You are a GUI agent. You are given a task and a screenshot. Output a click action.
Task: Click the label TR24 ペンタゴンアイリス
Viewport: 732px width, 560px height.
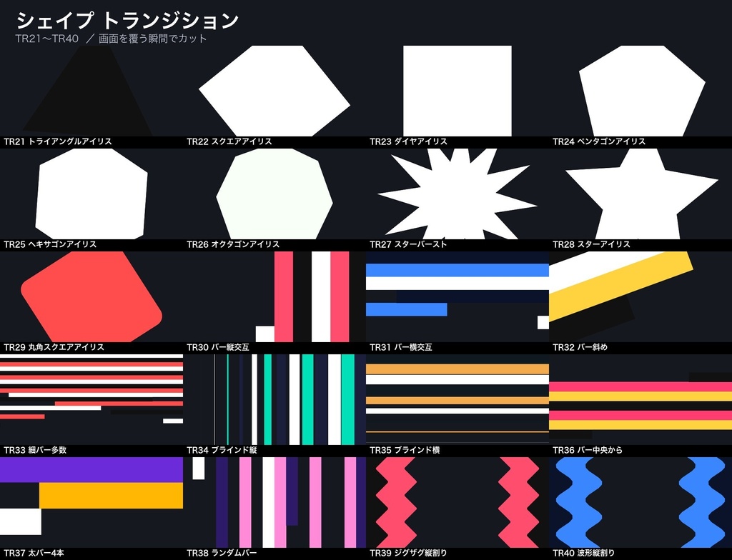(x=599, y=141)
